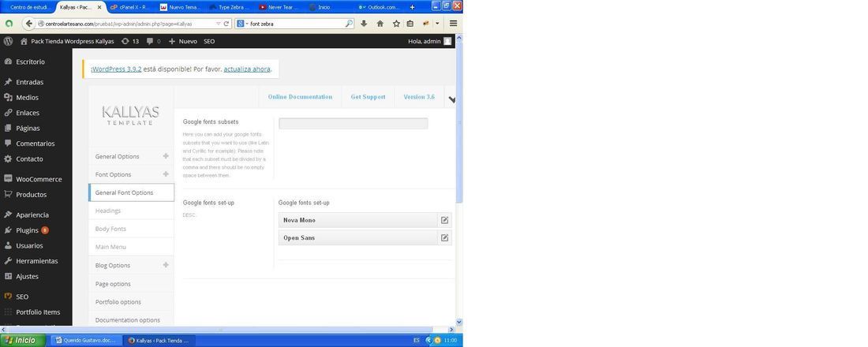Viewport: 868px width, 347px height.
Task: Reload the page with the refresh icon
Action: pos(226,24)
